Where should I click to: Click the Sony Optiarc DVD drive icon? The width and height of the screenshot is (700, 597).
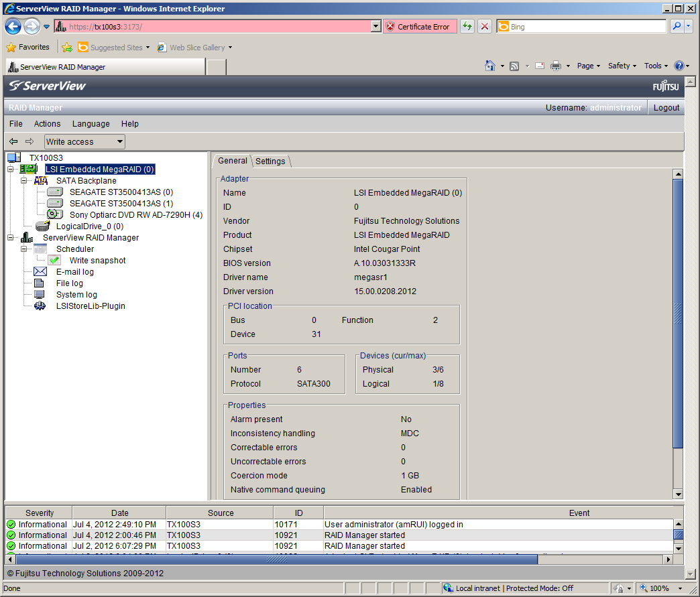(x=55, y=214)
